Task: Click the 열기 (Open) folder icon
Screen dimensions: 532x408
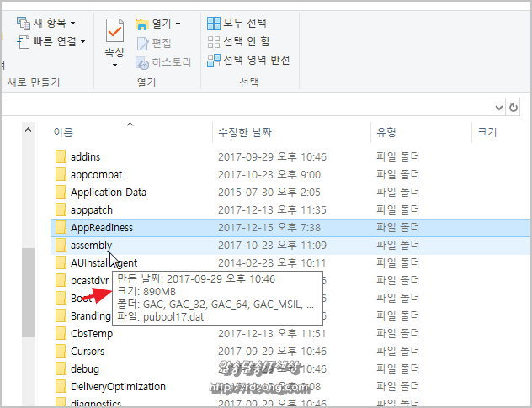Action: pos(141,24)
